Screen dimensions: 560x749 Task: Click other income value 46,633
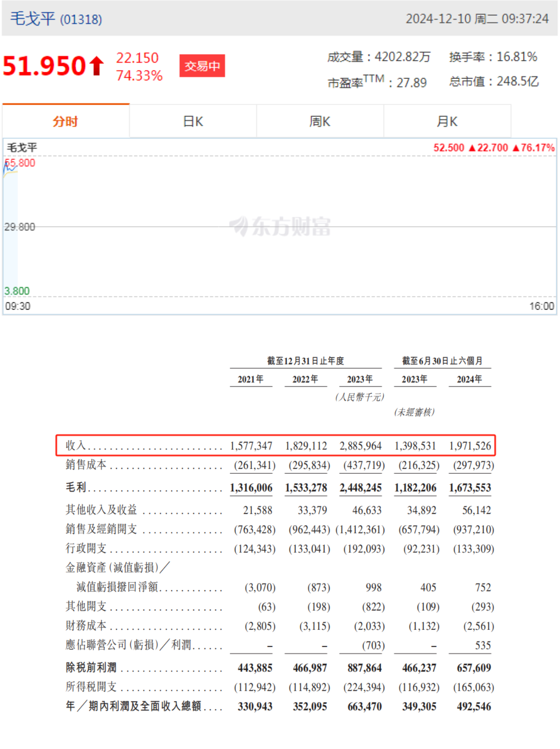tap(367, 510)
